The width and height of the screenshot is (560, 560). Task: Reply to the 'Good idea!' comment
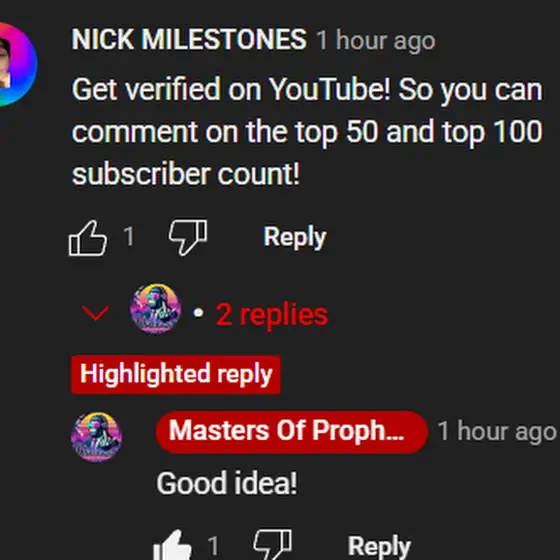tap(379, 547)
